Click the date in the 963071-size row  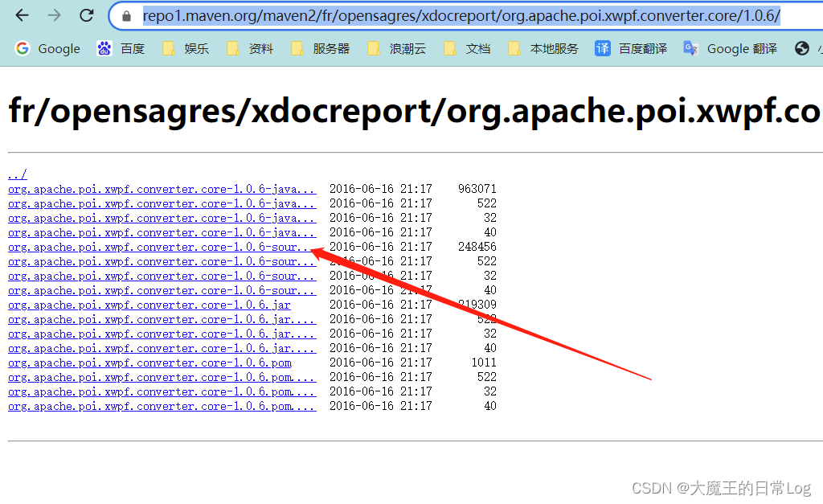[380, 189]
